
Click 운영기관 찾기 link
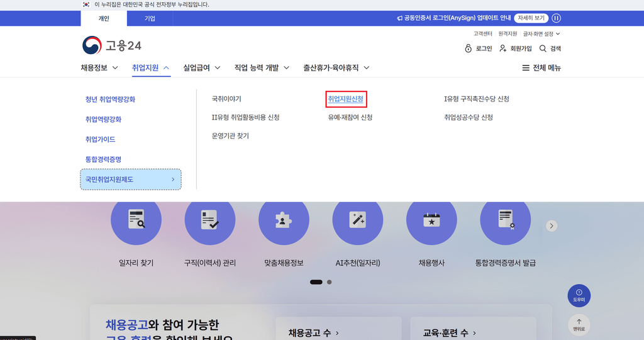click(230, 136)
